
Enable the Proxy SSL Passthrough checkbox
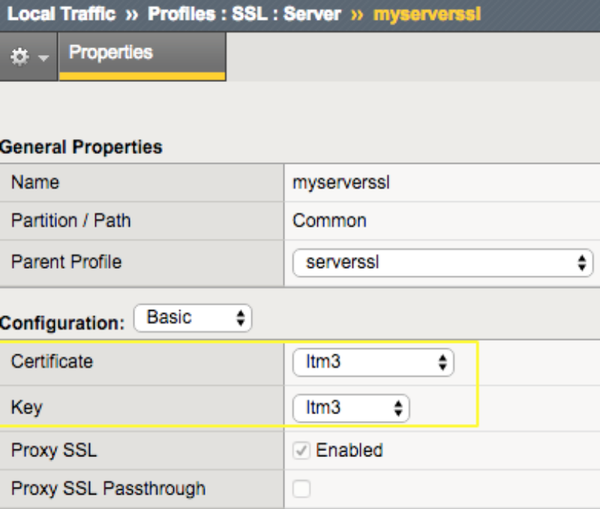[x=301, y=489]
